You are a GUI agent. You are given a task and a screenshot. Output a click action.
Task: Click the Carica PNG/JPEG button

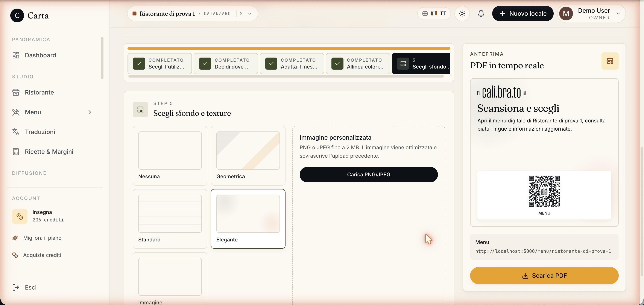tap(369, 175)
